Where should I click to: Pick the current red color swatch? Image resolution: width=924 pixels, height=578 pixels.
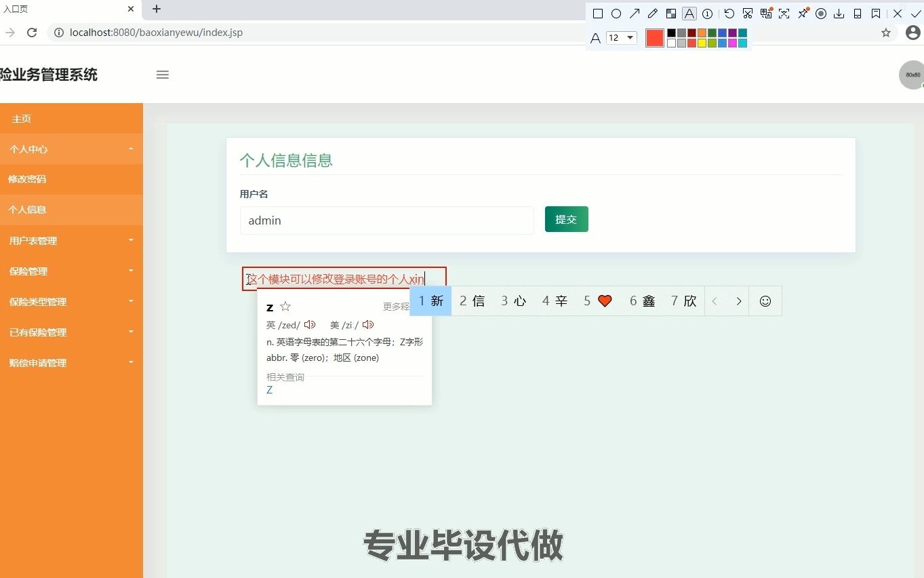tap(654, 38)
